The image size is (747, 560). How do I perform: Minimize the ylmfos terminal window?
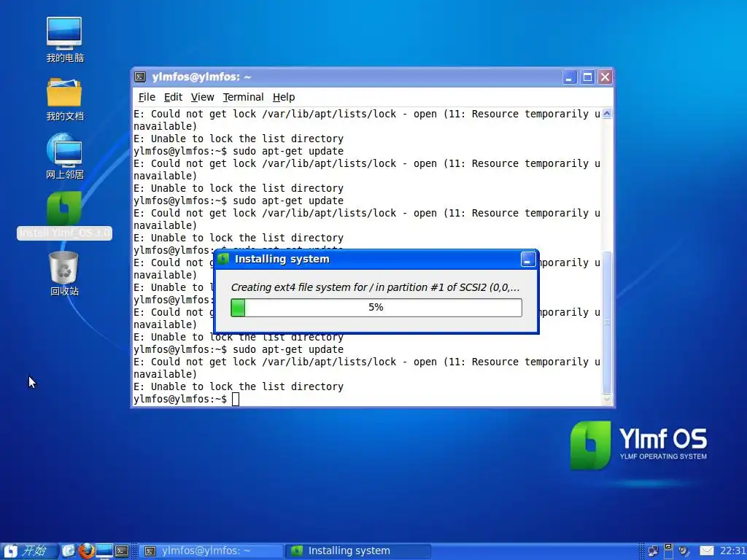click(570, 77)
